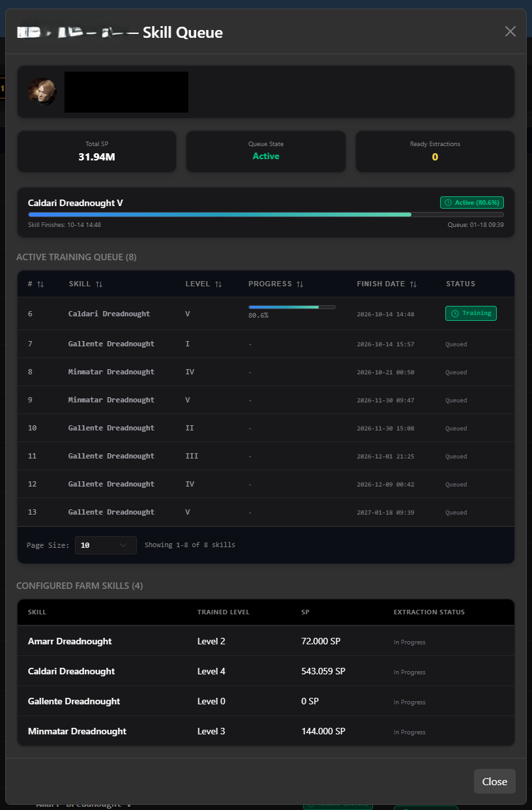Select the Caldari Dreadnought queue row 6
The width and height of the screenshot is (532, 810).
coord(266,314)
